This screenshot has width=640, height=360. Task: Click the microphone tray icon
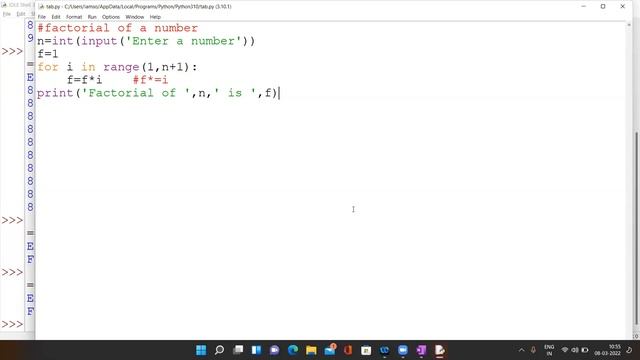(x=533, y=350)
